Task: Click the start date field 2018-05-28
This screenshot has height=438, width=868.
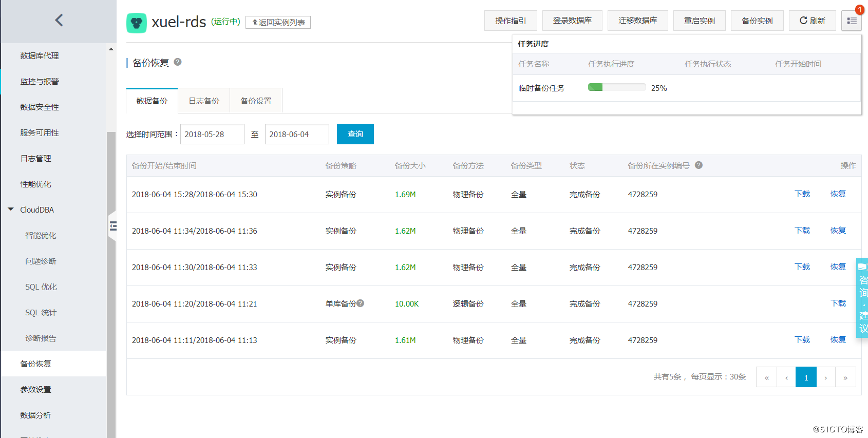Action: coord(212,134)
